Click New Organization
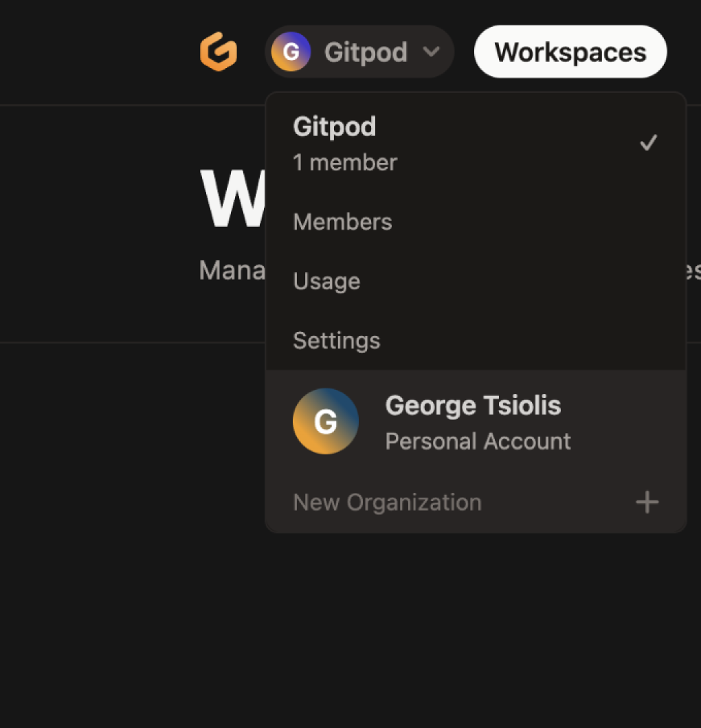 pos(387,502)
